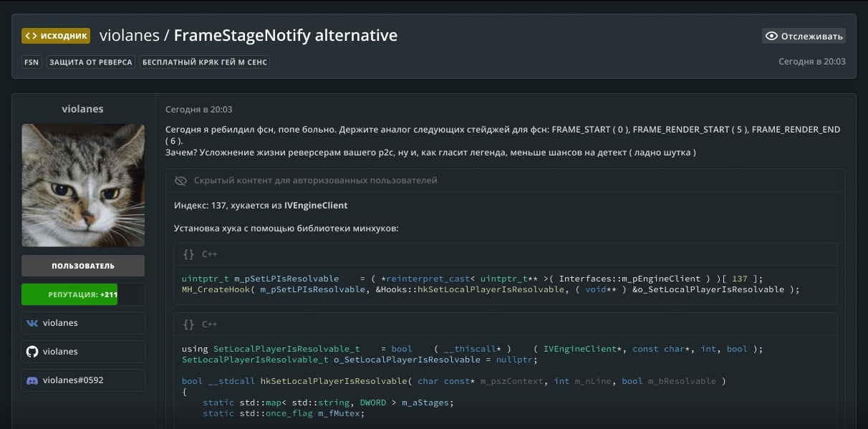Click the GitHub icon next to violanes

point(32,352)
